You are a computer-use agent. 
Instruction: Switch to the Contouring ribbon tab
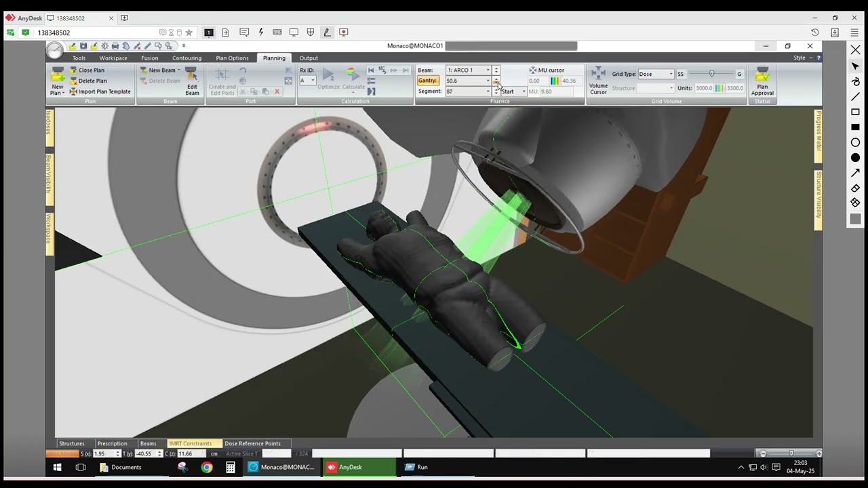[x=186, y=58]
